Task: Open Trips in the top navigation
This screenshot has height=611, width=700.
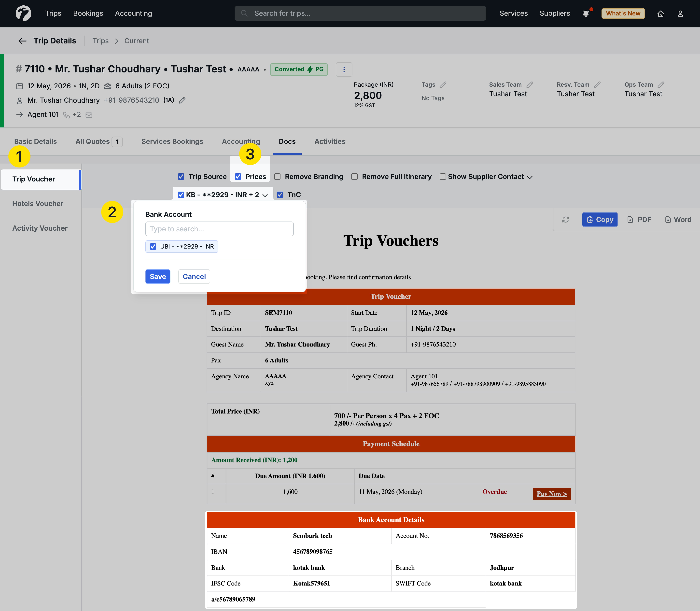Action: pos(53,13)
